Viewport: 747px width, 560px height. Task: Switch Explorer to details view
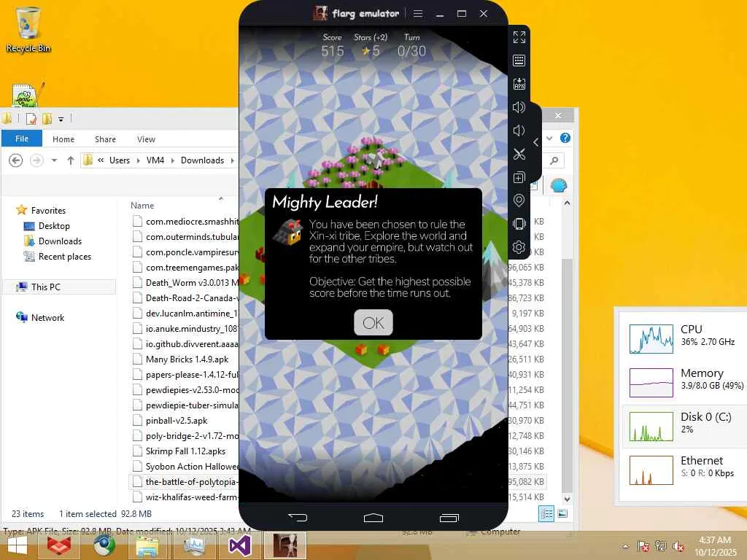[546, 513]
